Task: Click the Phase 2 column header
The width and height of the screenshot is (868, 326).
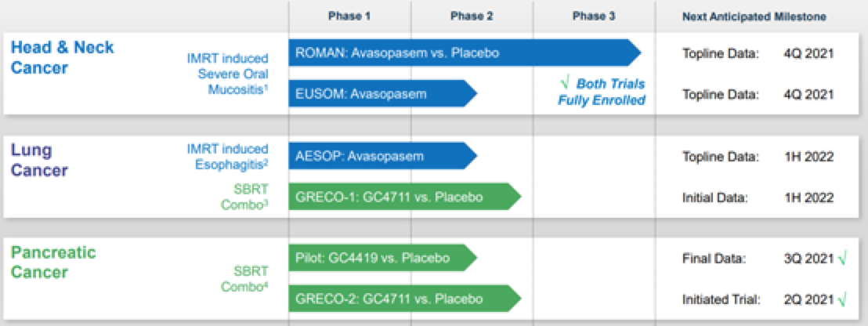Action: 472,16
